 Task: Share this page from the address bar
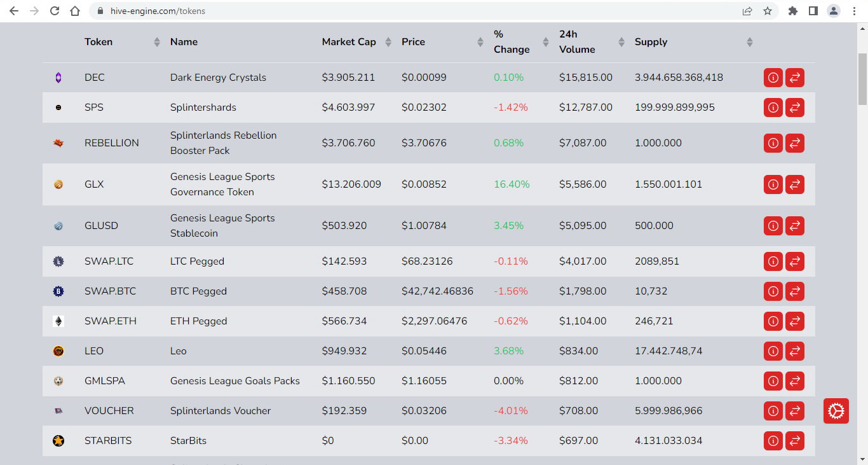point(747,11)
